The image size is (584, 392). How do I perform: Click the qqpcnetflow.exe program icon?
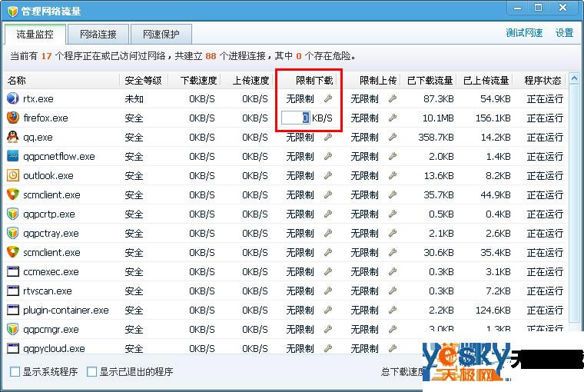13,156
